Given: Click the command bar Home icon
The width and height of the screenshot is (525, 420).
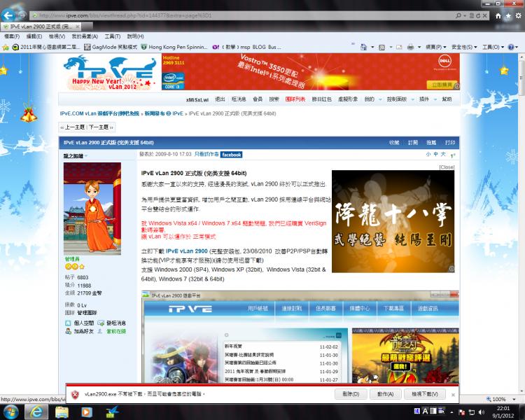Looking at the screenshot, I should (x=364, y=47).
